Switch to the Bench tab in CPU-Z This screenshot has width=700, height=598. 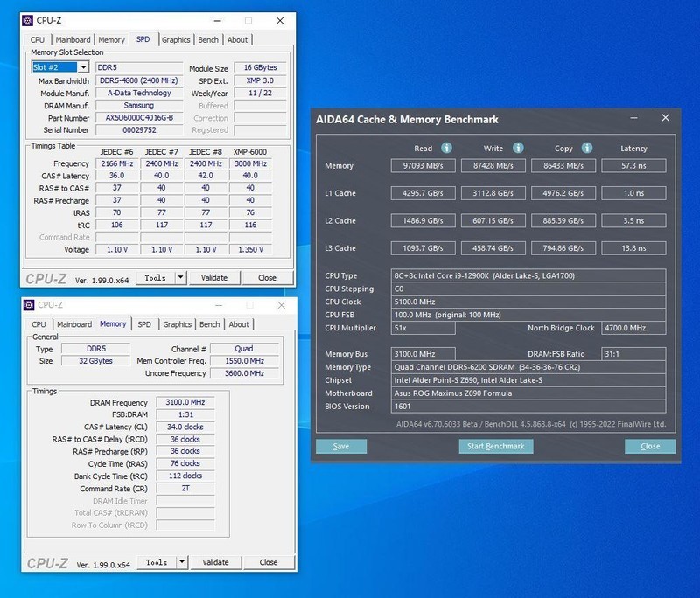coord(210,39)
